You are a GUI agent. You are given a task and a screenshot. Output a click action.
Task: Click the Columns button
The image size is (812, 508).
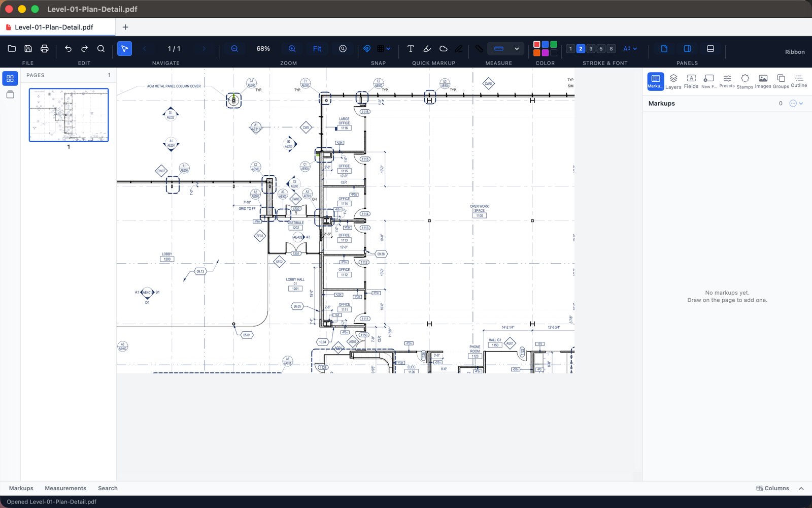[x=772, y=488]
